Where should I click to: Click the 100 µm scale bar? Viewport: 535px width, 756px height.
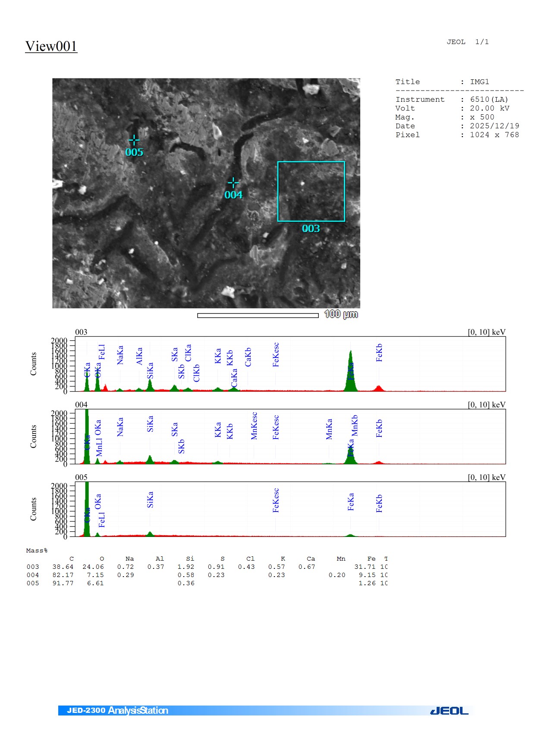coord(258,315)
